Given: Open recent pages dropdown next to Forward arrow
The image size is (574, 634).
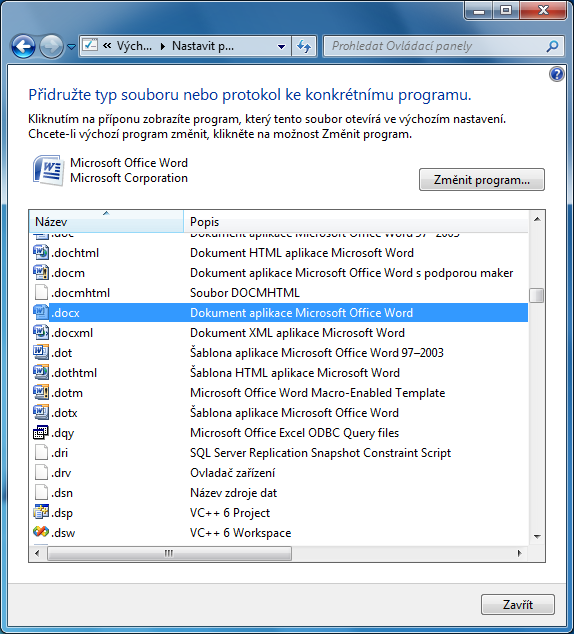Looking at the screenshot, I should tap(71, 47).
